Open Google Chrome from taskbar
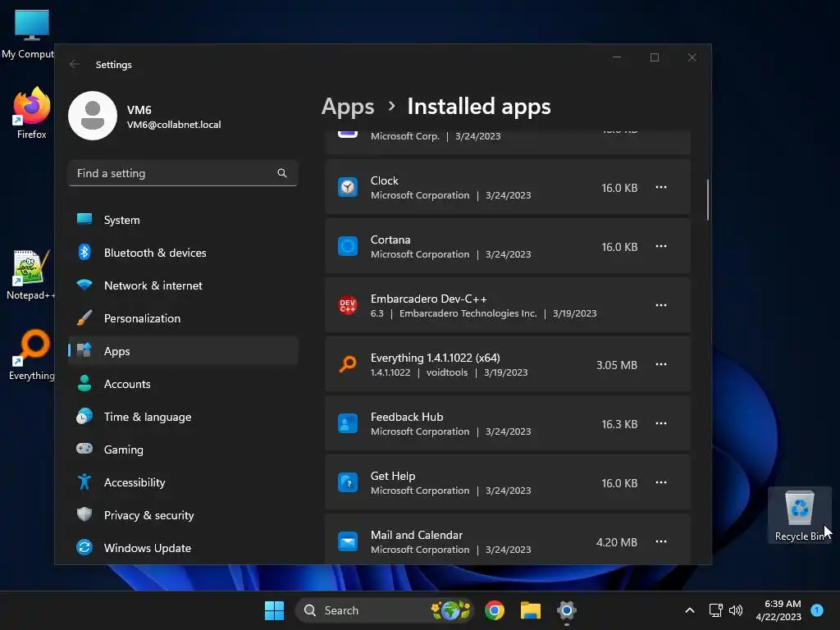This screenshot has width=840, height=630. (495, 610)
